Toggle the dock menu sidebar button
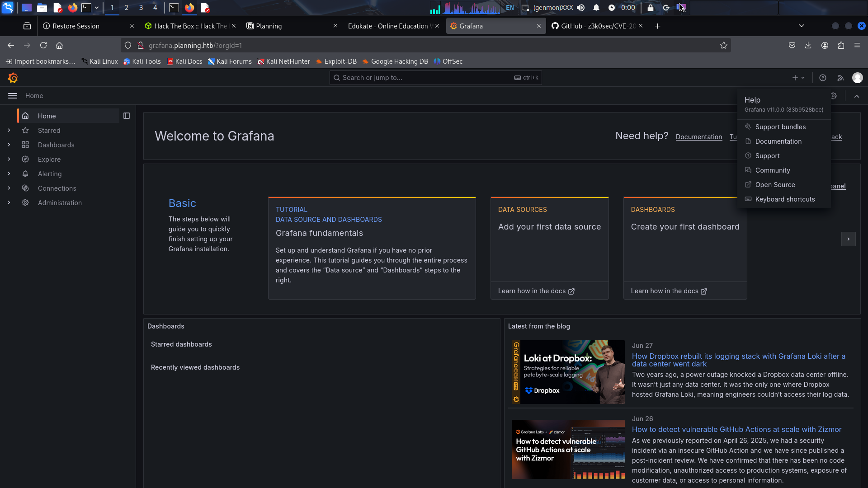Screen dimensions: 868x488 pos(127,116)
